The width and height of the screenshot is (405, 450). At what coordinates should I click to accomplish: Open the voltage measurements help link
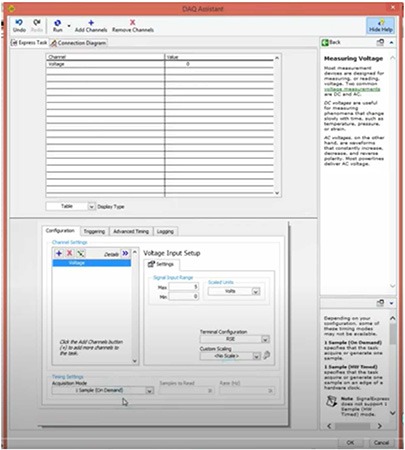click(352, 89)
